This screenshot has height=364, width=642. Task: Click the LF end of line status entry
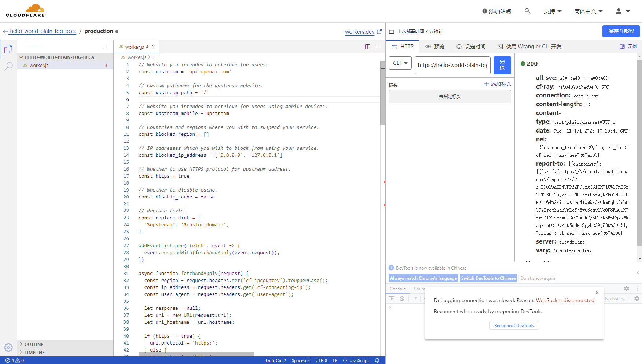pos(335,360)
